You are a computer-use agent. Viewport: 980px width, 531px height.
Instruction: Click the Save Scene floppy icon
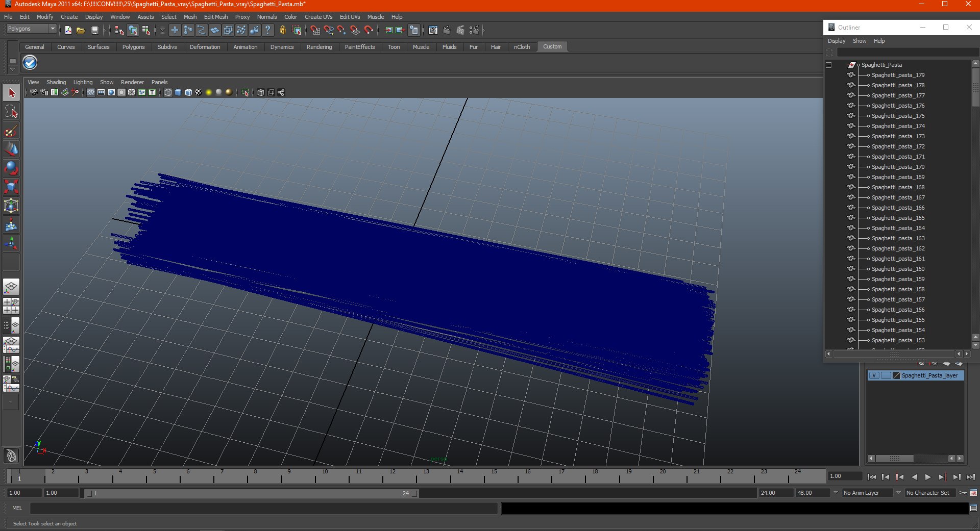(x=94, y=30)
